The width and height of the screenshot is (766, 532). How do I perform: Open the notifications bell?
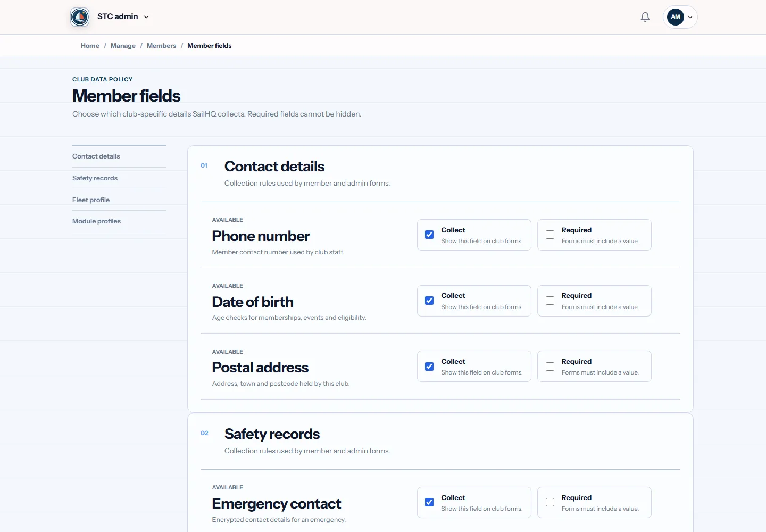tap(645, 17)
